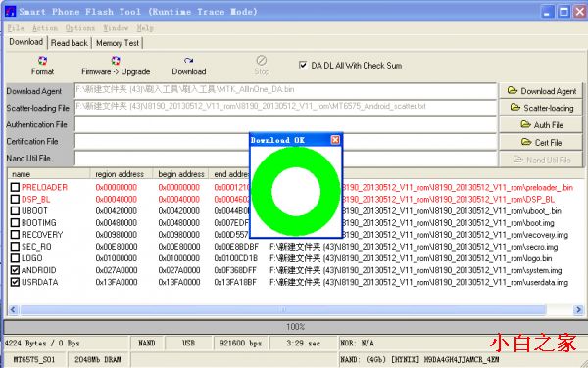Open the Action menu

[x=45, y=28]
